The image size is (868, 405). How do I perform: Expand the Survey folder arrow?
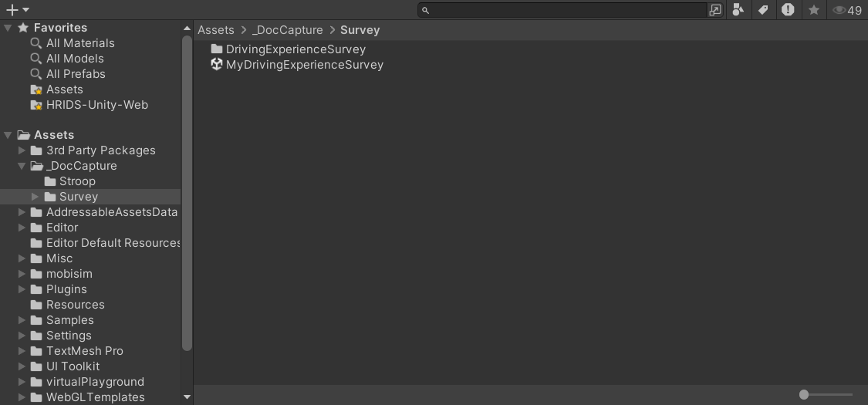pos(35,197)
